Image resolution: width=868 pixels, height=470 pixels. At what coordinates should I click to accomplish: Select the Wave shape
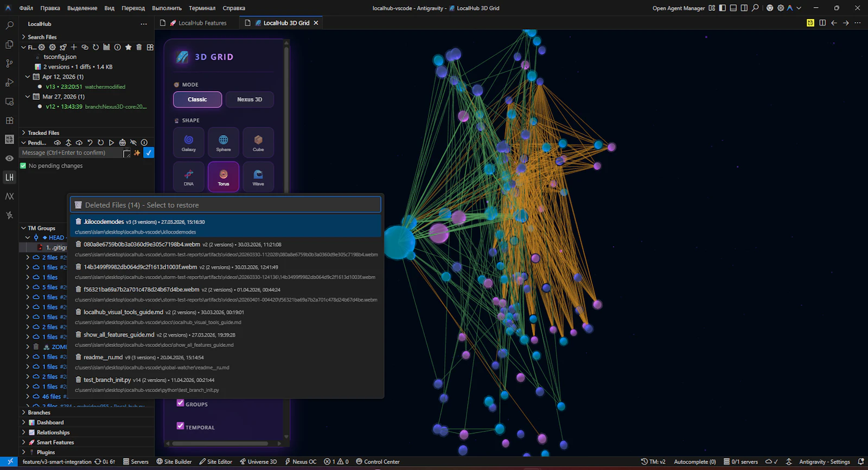(x=258, y=177)
